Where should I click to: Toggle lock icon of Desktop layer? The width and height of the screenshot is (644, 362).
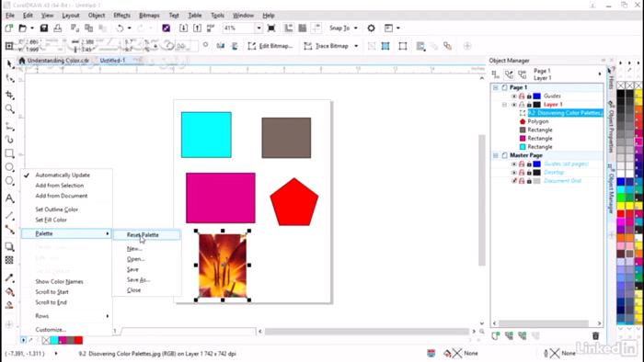529,172
